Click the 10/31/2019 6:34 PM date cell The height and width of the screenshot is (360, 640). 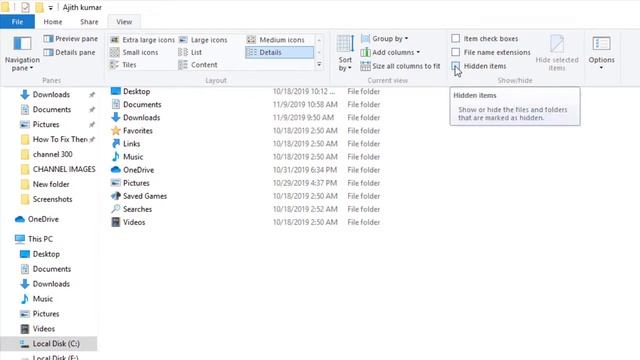305,170
